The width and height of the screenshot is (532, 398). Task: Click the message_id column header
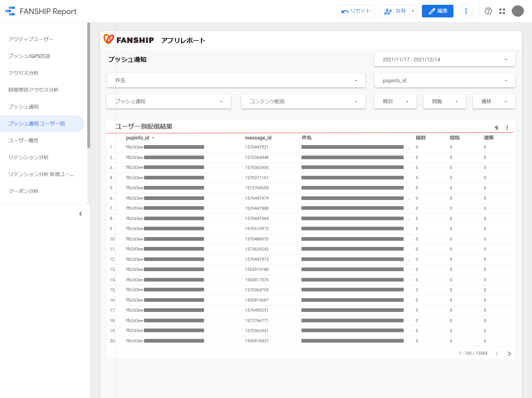(x=258, y=138)
